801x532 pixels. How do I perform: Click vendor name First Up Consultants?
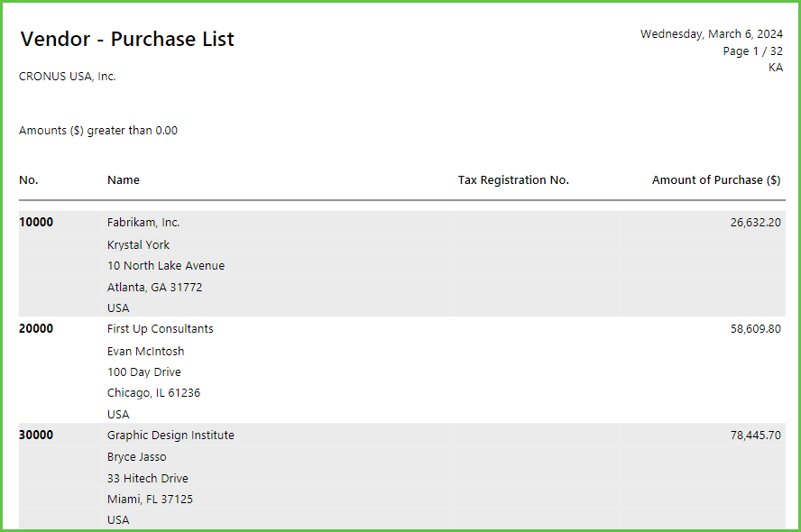click(x=160, y=329)
